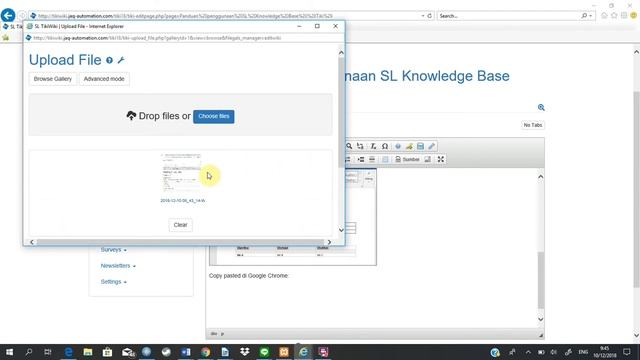Image resolution: width=640 pixels, height=360 pixels.
Task: Click the editor scrollbar up arrow
Action: click(x=541, y=177)
